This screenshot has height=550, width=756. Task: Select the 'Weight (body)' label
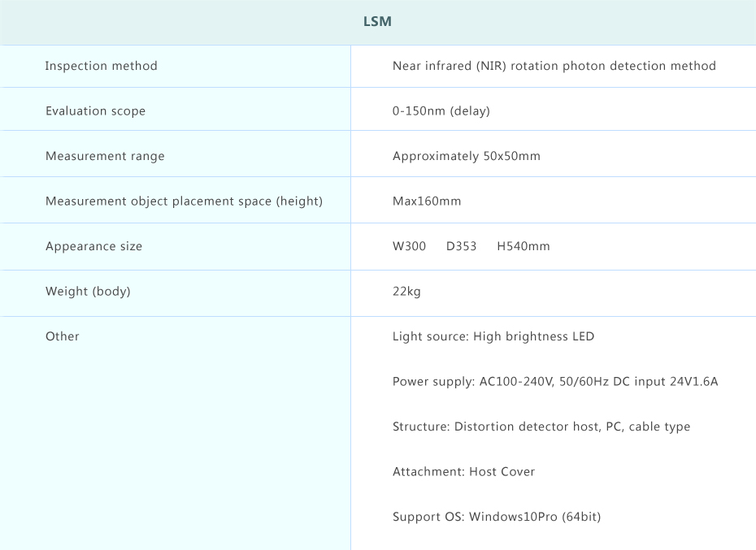(x=89, y=291)
